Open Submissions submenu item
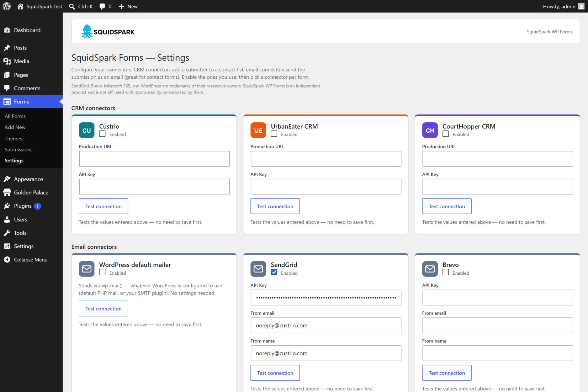This screenshot has height=392, width=588. tap(19, 149)
